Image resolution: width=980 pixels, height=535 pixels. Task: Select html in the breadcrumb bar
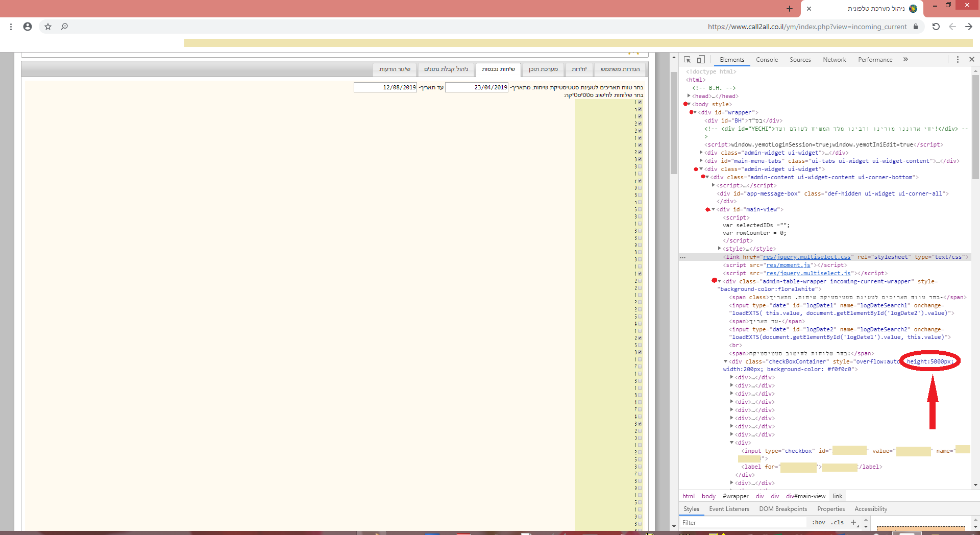pos(688,496)
